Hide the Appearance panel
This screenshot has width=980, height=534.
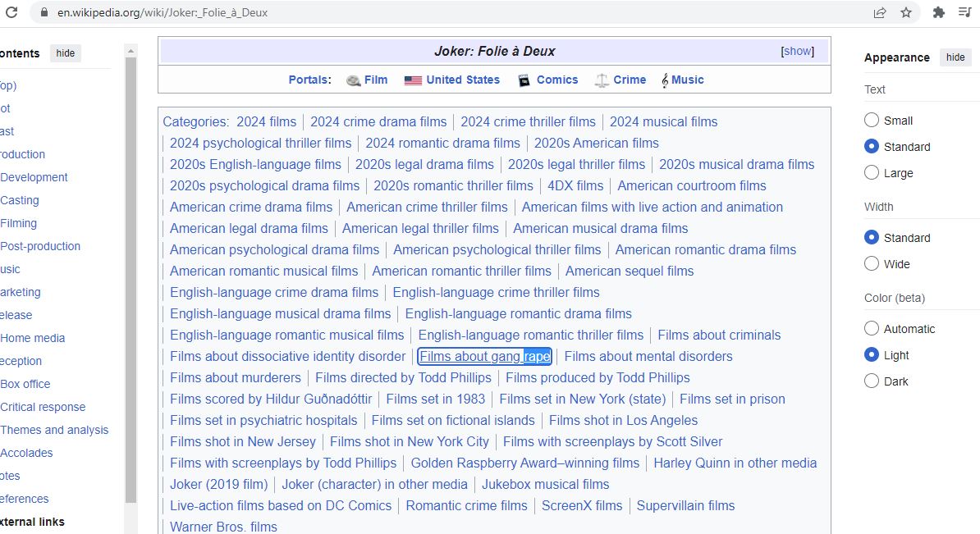pos(955,57)
